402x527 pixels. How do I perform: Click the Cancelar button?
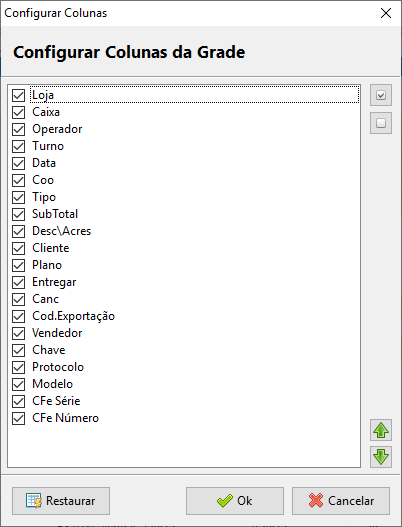(x=341, y=501)
